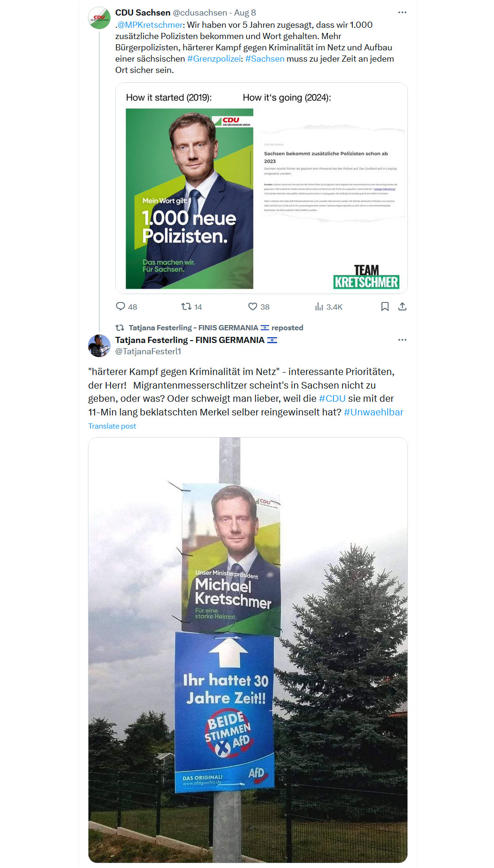The image size is (494, 868).
Task: Click the Aug 8 timestamp
Action: [x=245, y=13]
